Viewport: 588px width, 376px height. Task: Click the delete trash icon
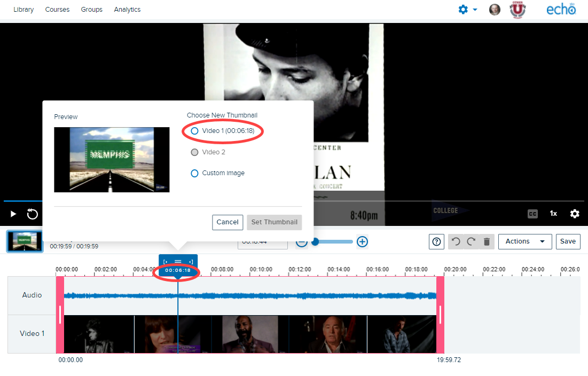[487, 242]
